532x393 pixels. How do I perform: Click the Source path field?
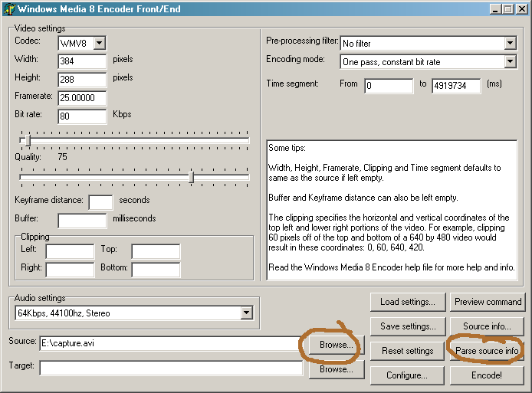click(171, 343)
